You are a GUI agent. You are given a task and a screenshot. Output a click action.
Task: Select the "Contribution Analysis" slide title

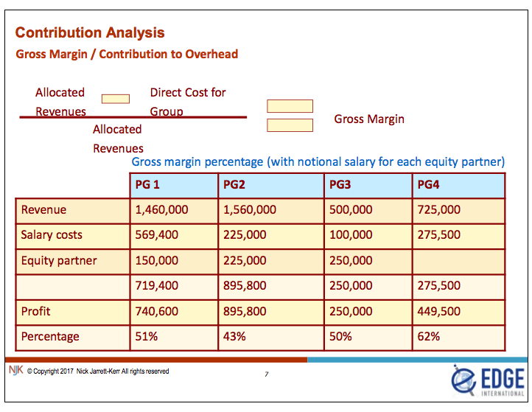90,32
